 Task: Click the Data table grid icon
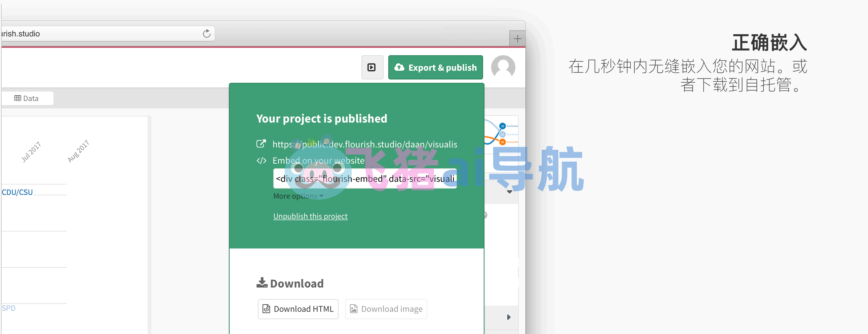[17, 98]
